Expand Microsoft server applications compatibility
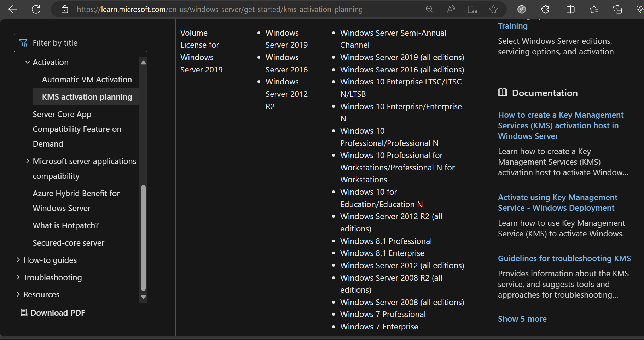644x340 pixels. pyautogui.click(x=28, y=161)
